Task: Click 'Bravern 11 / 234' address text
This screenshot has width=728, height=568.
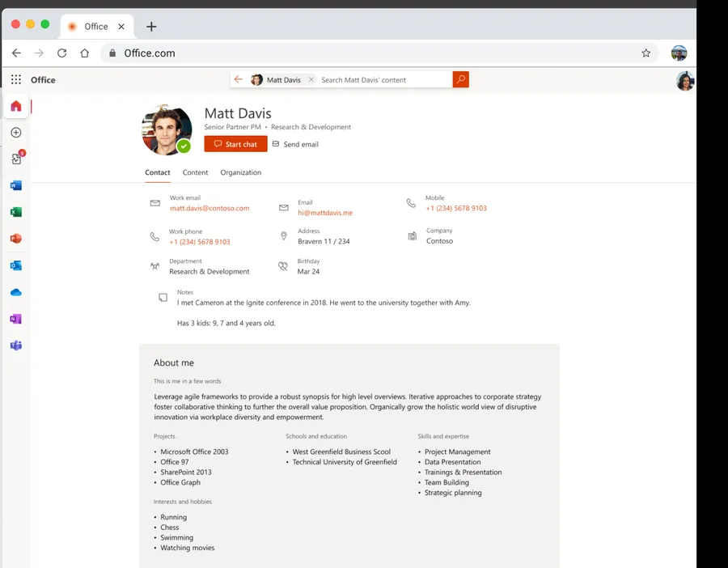Action: pyautogui.click(x=324, y=241)
